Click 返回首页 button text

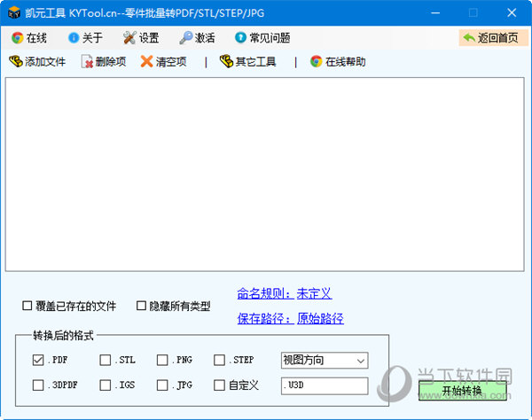(497, 37)
